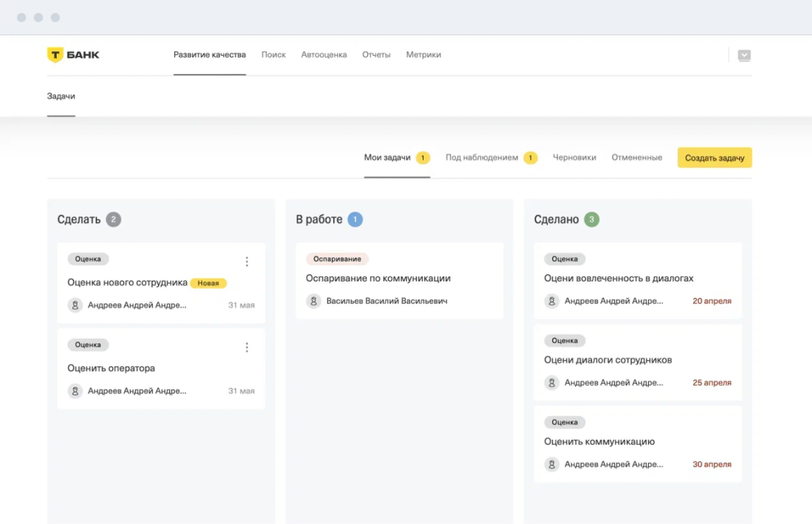The width and height of the screenshot is (812, 524).
Task: Click the T-Bank shield logo
Action: click(55, 55)
